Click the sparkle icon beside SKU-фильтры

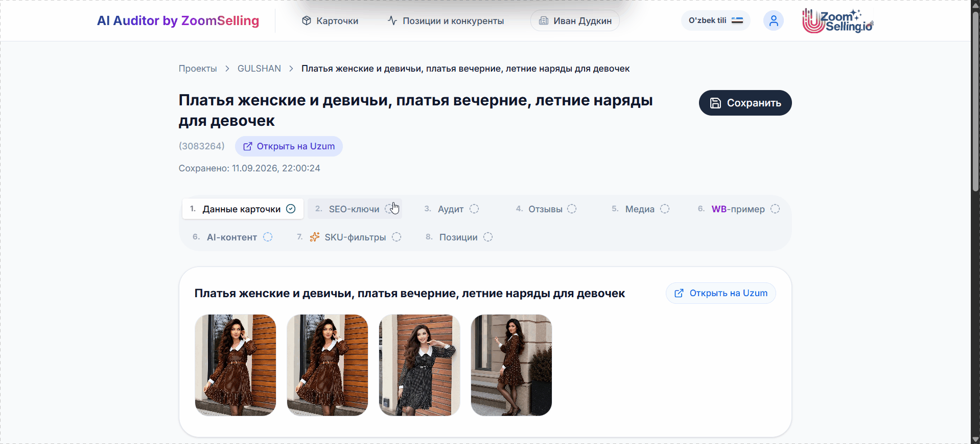pyautogui.click(x=315, y=237)
